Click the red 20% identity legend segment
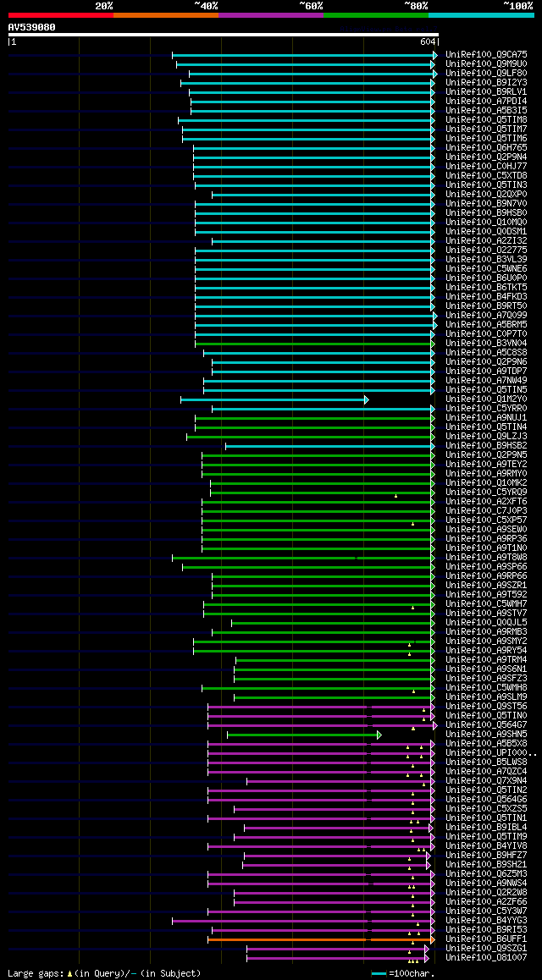 [61, 14]
